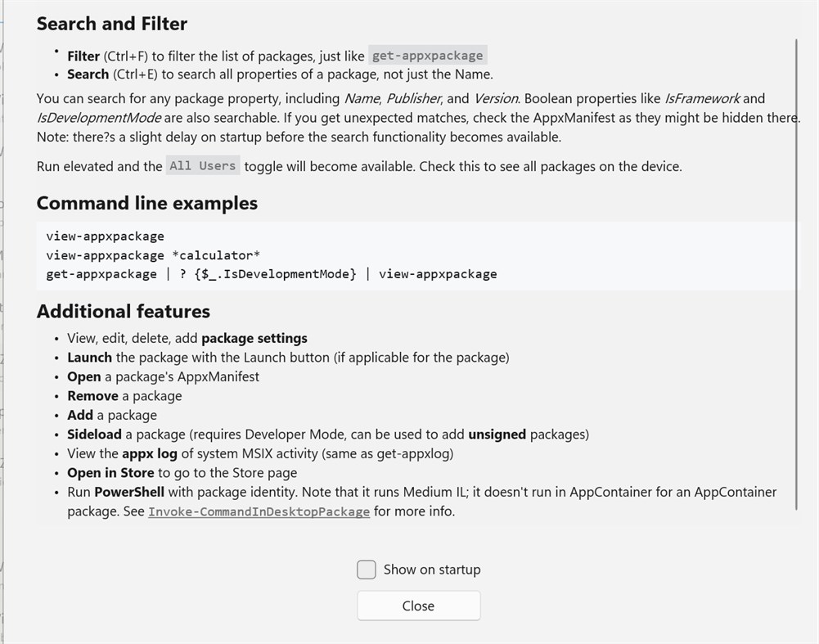Click the "Command line examples" heading

(x=147, y=203)
